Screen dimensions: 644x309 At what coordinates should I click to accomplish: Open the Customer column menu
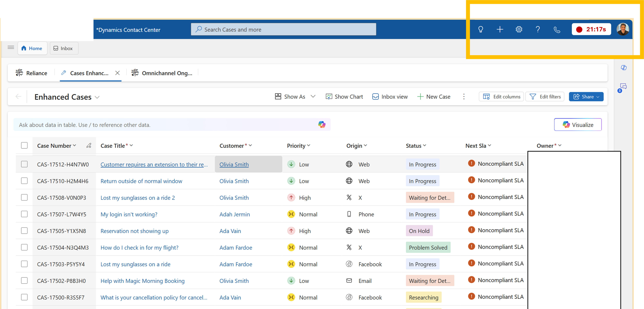250,145
